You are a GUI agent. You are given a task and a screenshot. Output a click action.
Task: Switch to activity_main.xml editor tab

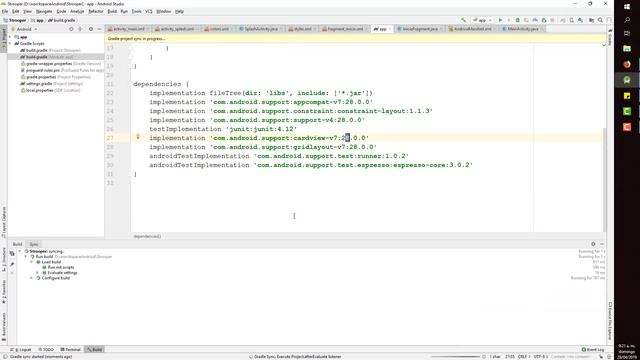point(126,29)
